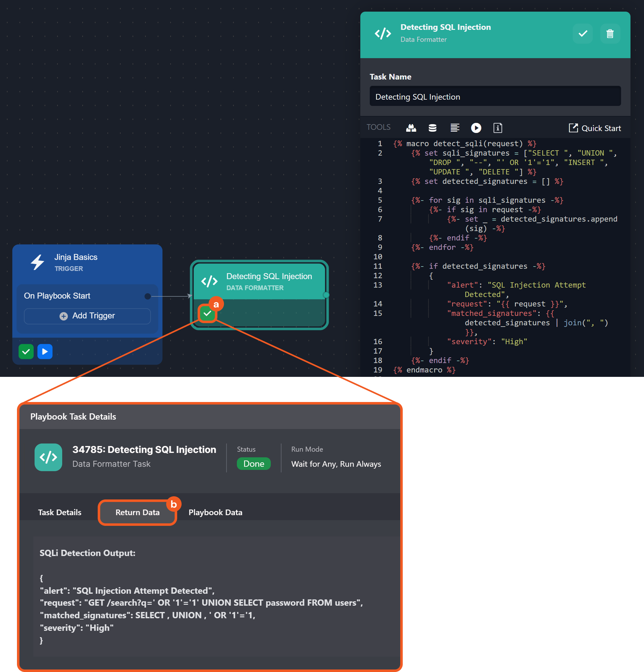Viewport: 644px width, 672px height.
Task: Delete task using the trash icon
Action: tap(610, 34)
